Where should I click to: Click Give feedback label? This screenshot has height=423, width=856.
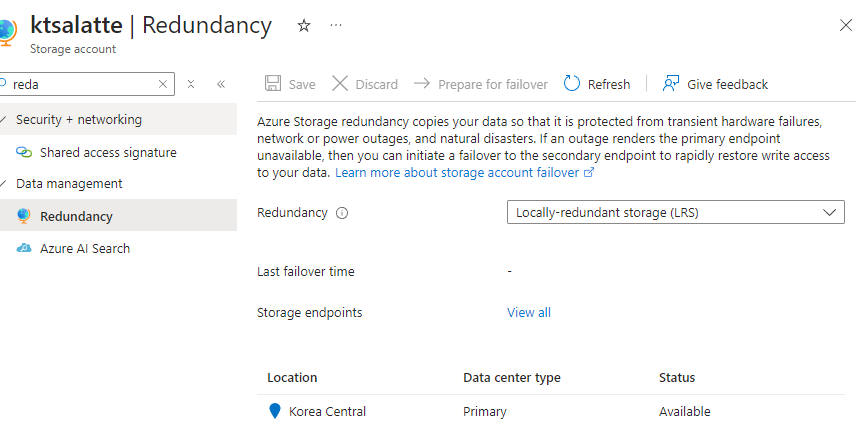pos(727,85)
